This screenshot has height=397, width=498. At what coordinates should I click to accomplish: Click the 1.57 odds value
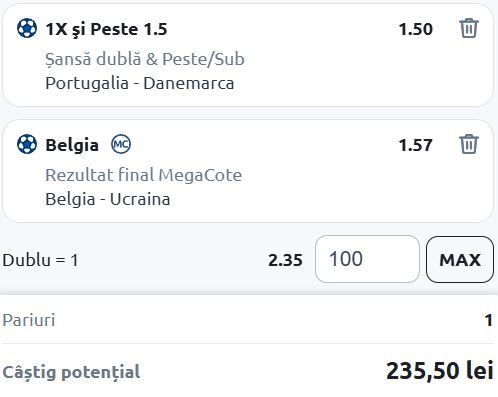416,145
